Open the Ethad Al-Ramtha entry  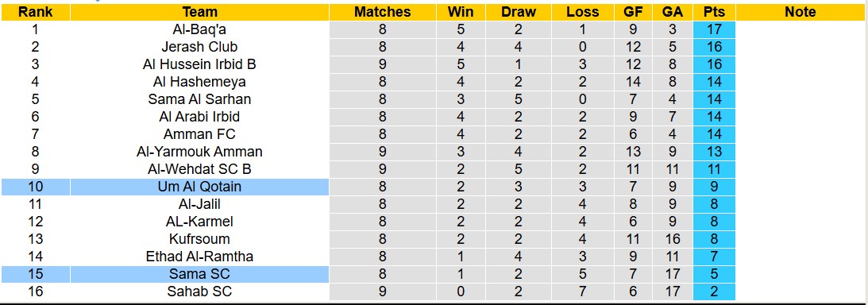(x=200, y=257)
